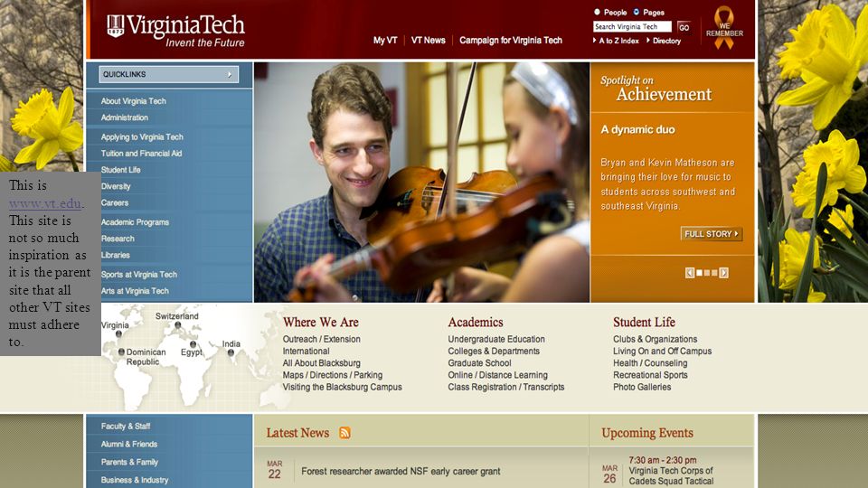Expand the Quicklinks dropdown
The image size is (868, 488).
click(x=169, y=74)
